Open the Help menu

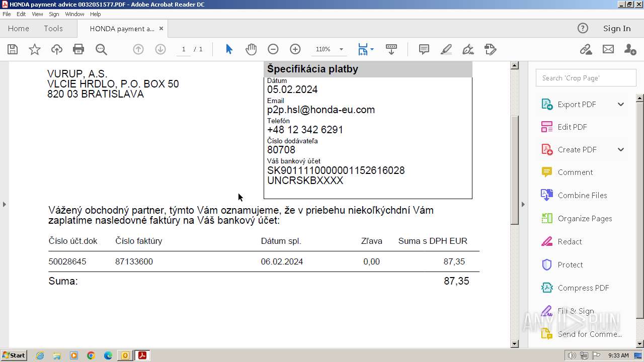tap(95, 14)
